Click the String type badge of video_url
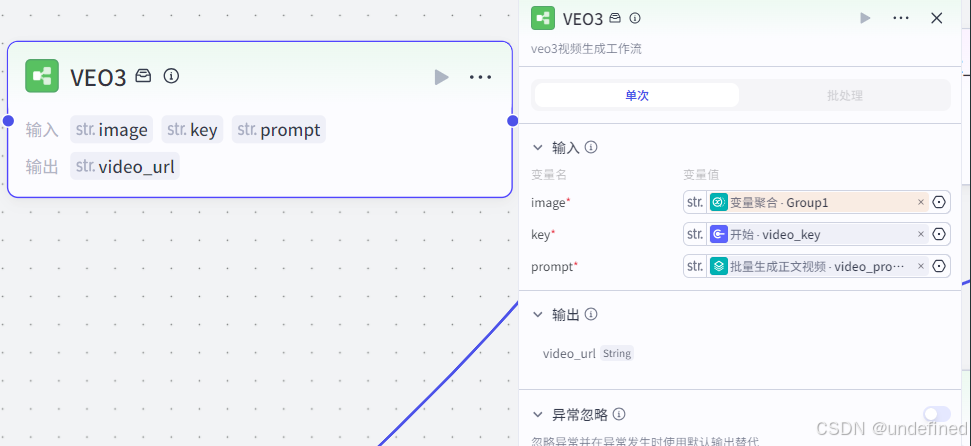This screenshot has width=971, height=446. tap(617, 354)
